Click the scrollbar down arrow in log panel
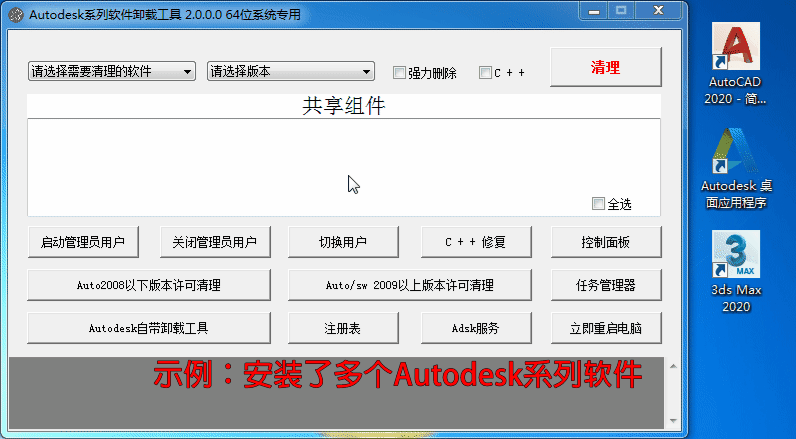 [x=673, y=421]
